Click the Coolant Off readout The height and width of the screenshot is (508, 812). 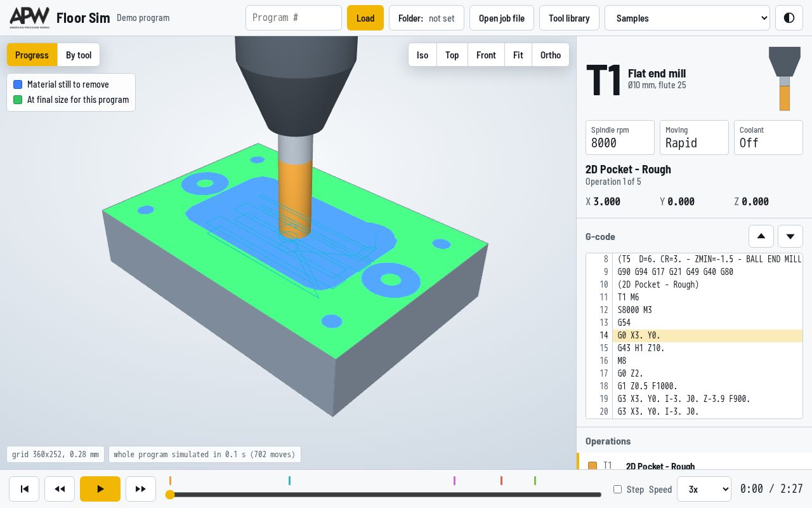point(768,137)
